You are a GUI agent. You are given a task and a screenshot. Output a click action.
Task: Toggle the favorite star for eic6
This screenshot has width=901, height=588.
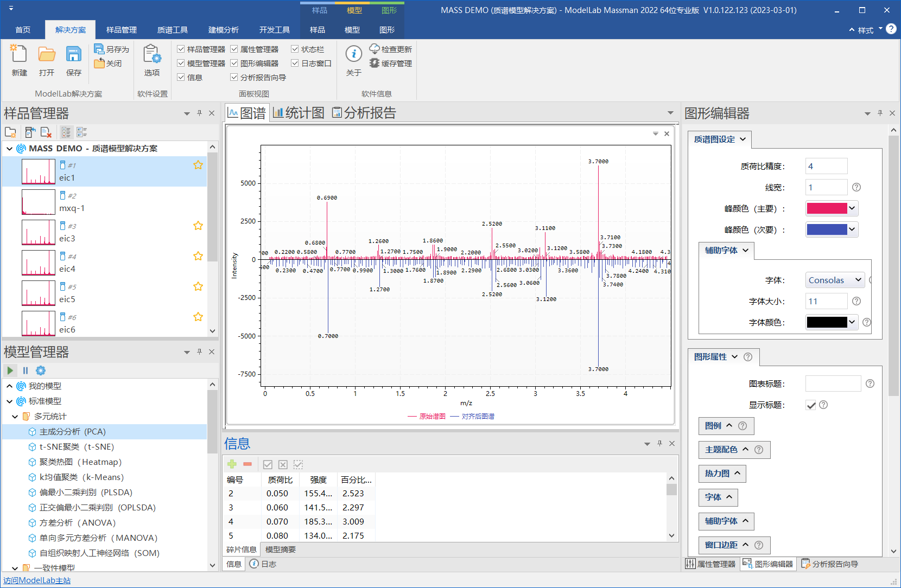point(198,317)
